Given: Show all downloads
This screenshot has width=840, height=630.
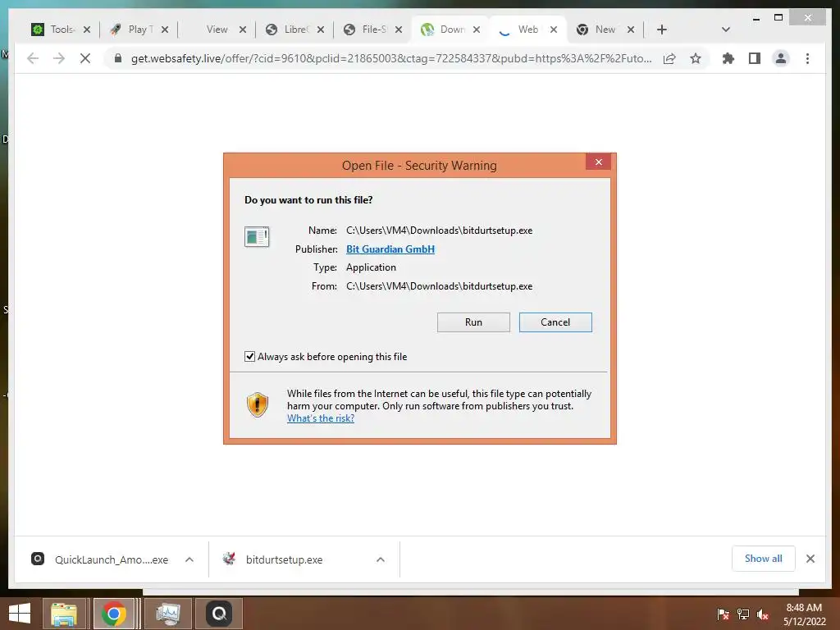Looking at the screenshot, I should tap(764, 558).
